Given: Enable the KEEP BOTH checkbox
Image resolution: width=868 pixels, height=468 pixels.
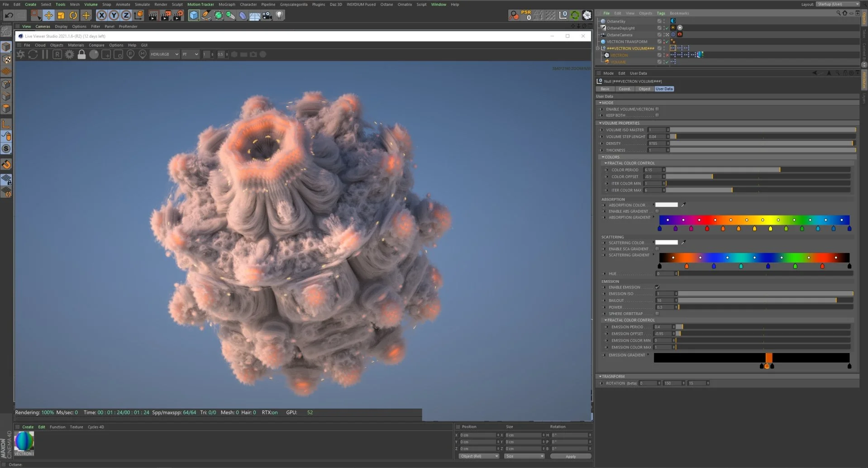Looking at the screenshot, I should click(x=657, y=115).
